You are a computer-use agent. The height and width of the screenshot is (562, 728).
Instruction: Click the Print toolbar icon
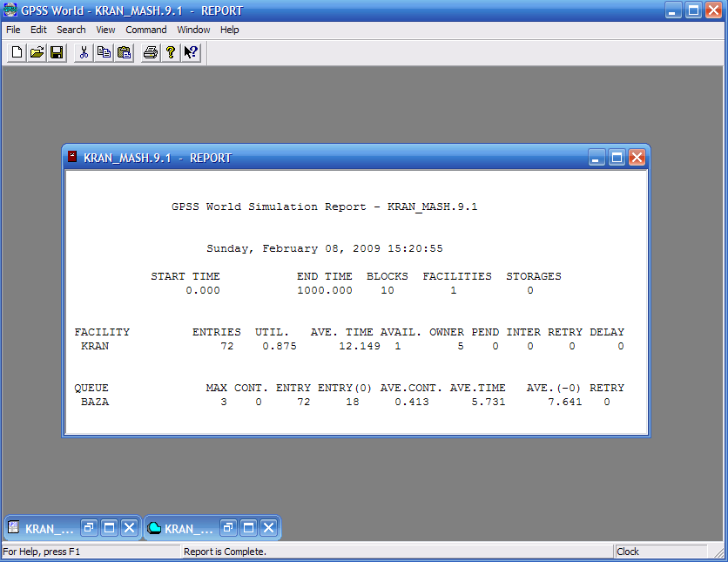[x=151, y=52]
